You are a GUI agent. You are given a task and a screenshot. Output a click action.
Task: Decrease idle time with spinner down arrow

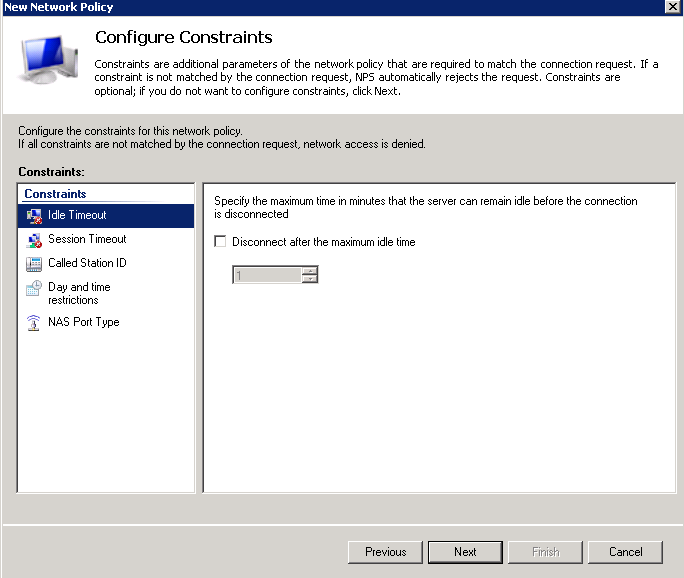click(x=310, y=279)
